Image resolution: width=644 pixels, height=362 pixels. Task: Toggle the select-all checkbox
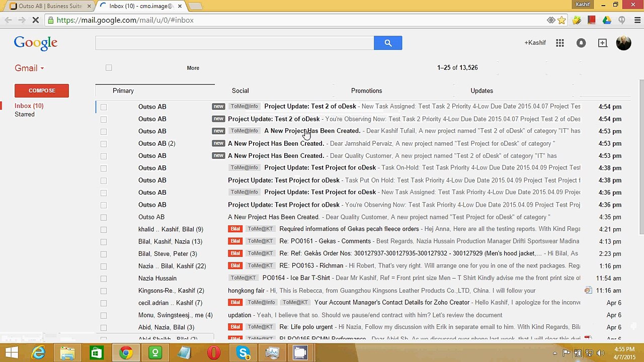pyautogui.click(x=109, y=67)
